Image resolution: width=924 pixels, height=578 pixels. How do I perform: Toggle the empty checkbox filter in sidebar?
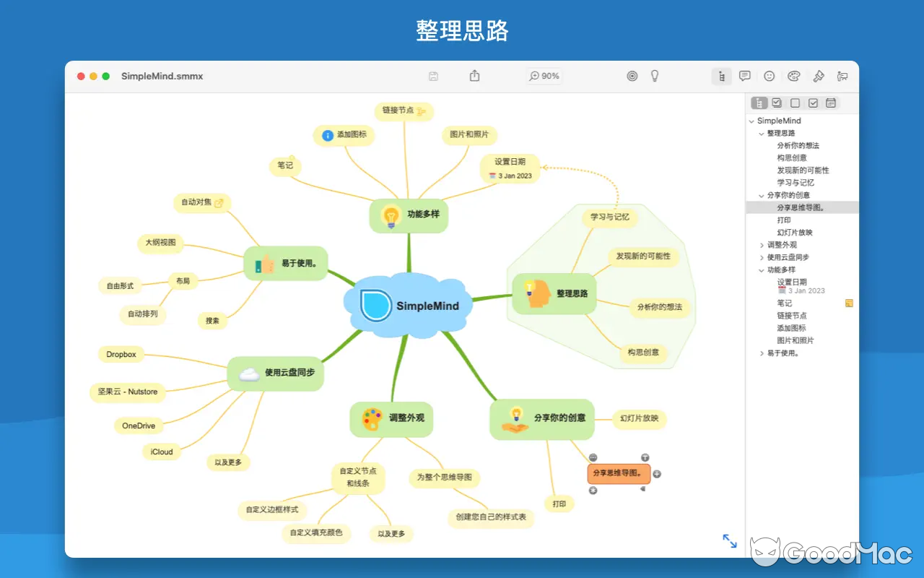795,103
